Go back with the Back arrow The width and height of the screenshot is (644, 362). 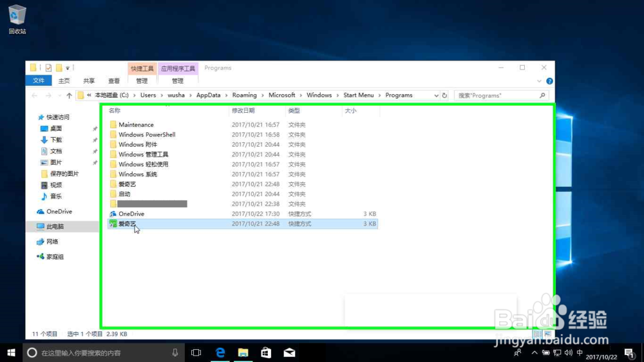click(x=35, y=95)
